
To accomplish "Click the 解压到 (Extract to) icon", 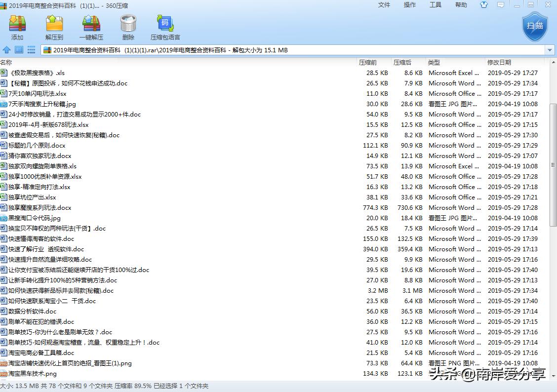I will point(54,24).
